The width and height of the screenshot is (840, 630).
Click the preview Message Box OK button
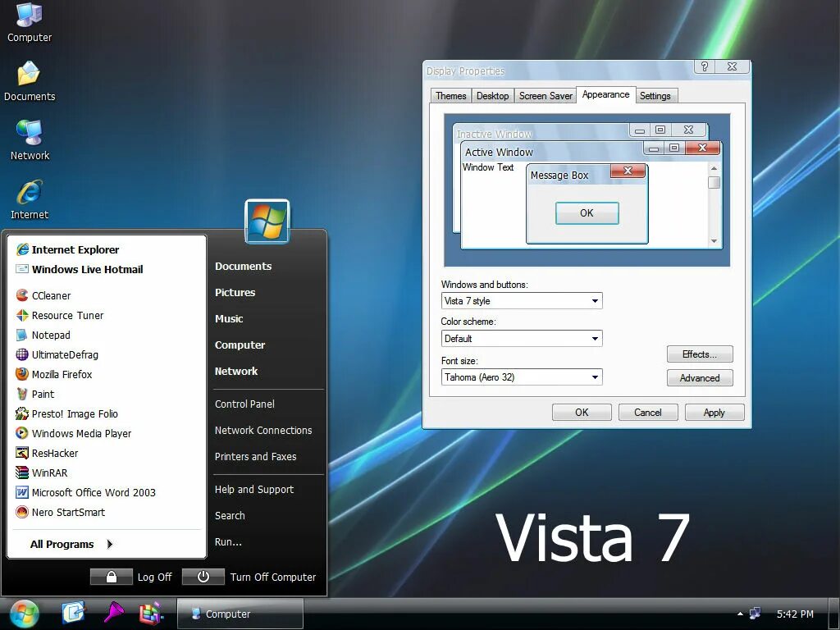587,213
